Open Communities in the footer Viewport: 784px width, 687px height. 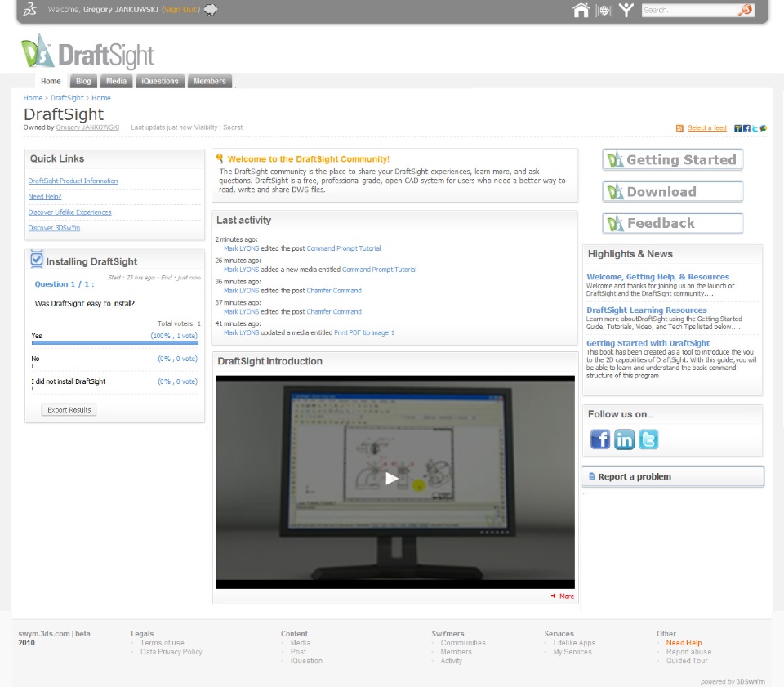click(463, 643)
